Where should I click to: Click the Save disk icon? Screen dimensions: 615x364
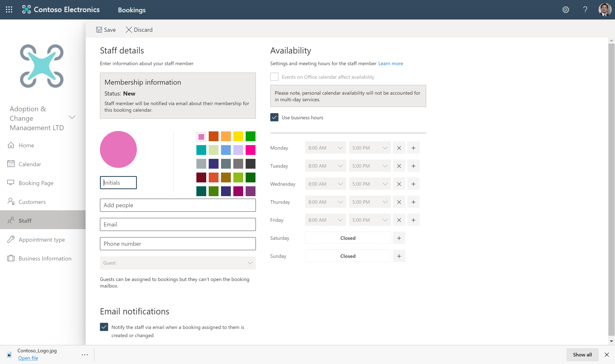[99, 30]
